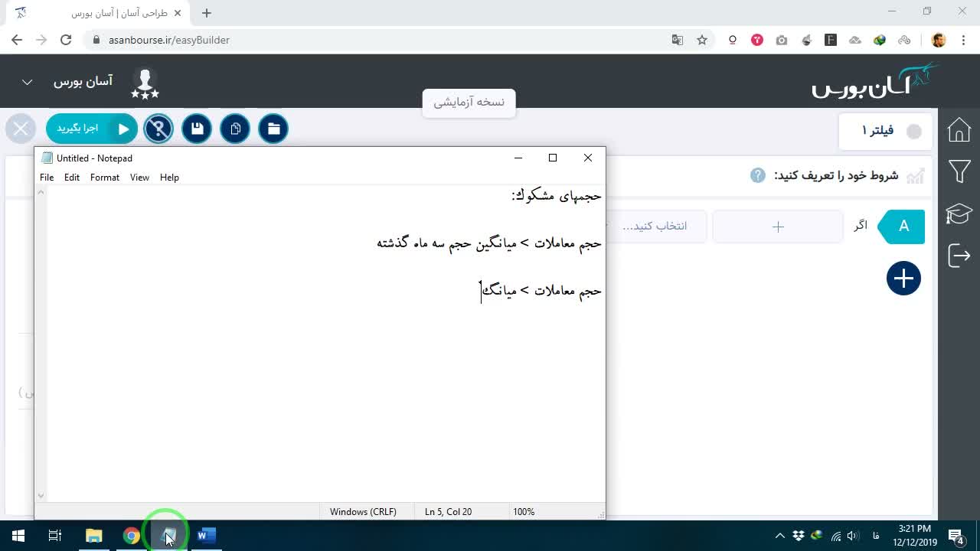980x551 pixels.
Task: Open Chrome menu three dots
Action: [x=963, y=40]
